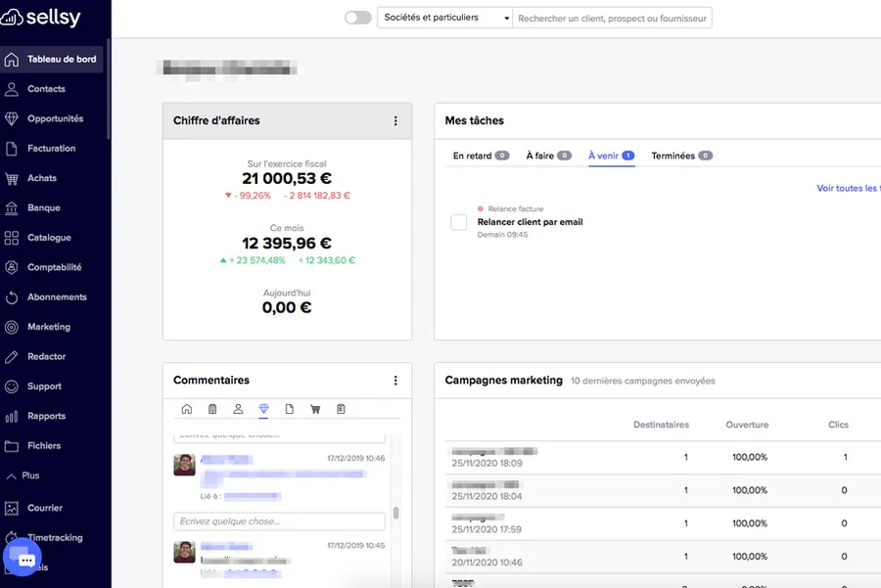Click the Banque building icon
The image size is (881, 588).
[x=11, y=207]
